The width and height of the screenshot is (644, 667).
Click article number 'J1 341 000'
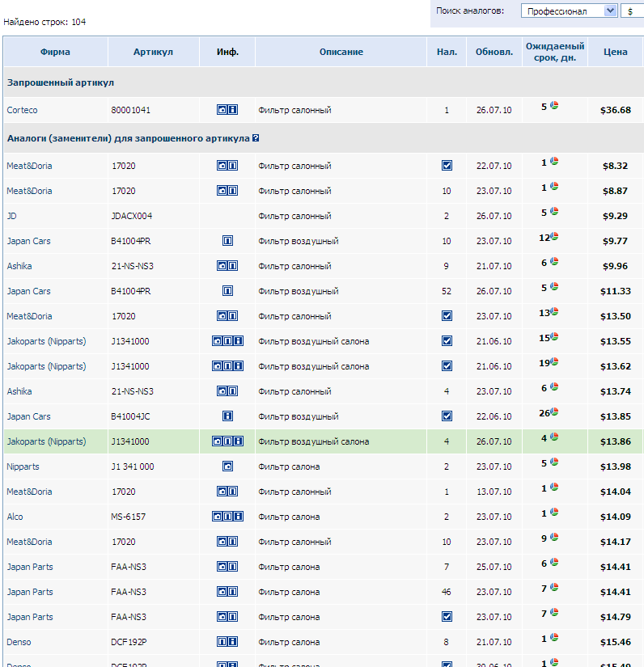[x=133, y=466]
